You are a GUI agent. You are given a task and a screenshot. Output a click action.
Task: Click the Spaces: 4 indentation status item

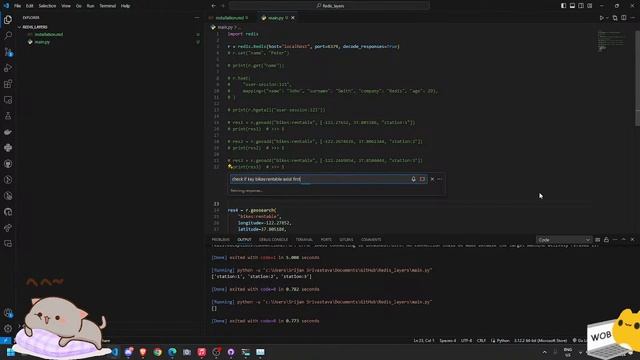[448, 340]
